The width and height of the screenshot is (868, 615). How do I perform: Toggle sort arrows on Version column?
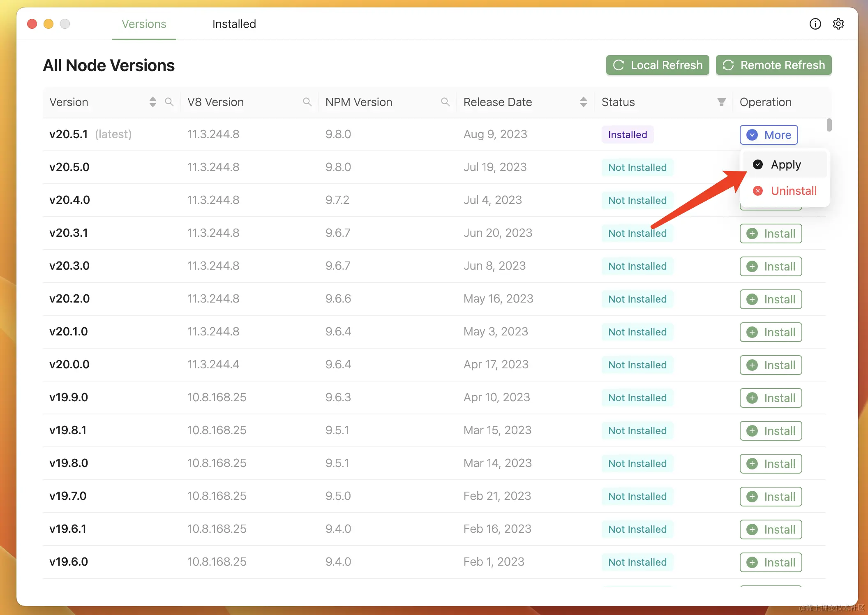[153, 102]
